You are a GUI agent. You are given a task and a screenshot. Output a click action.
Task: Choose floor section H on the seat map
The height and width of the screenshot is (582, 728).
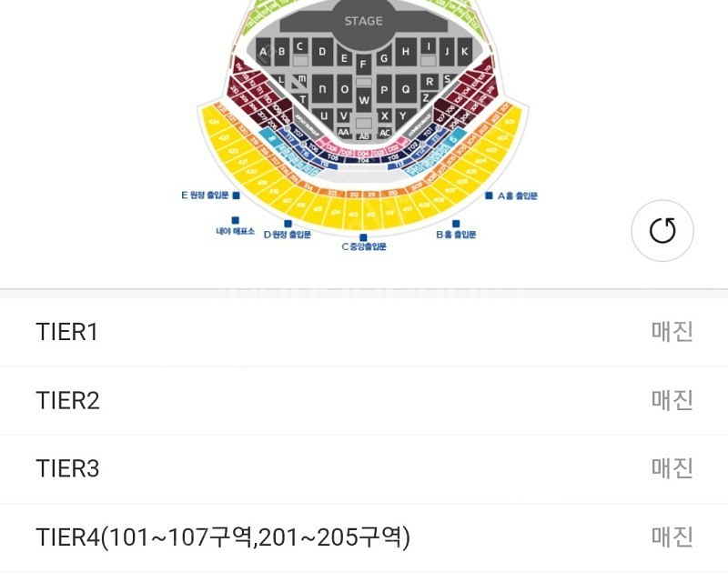click(x=407, y=51)
